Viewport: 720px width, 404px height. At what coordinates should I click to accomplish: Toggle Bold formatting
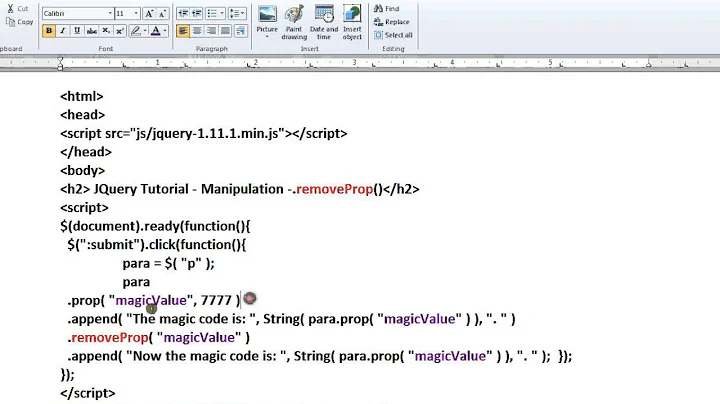48,31
